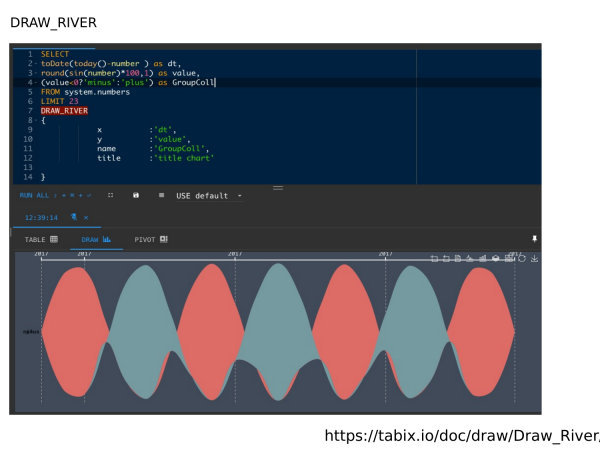The width and height of the screenshot is (600, 450).
Task: Open the USE default database dropdown
Action: [209, 195]
